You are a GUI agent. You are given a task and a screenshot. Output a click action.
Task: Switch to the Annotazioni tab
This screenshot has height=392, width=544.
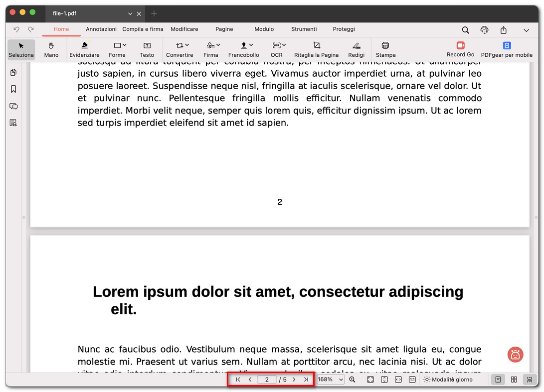pos(101,29)
